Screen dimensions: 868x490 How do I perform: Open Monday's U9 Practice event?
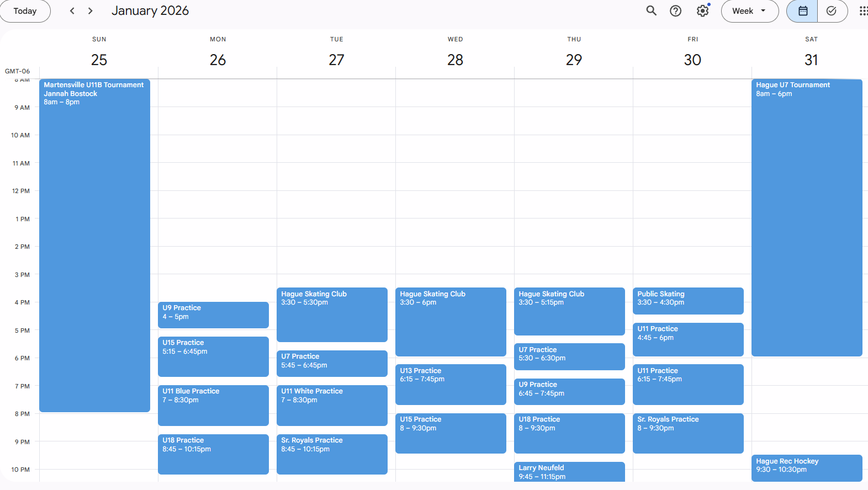[x=213, y=315]
